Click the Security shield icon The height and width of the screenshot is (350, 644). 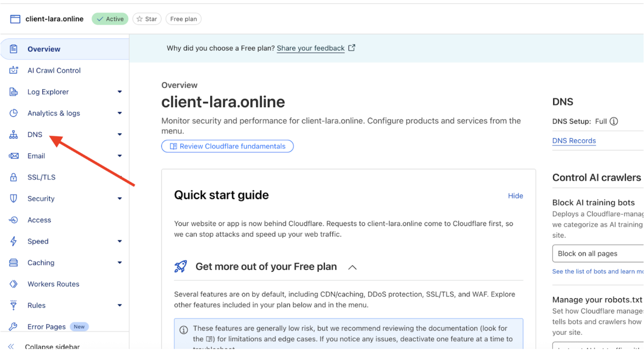[x=13, y=198]
